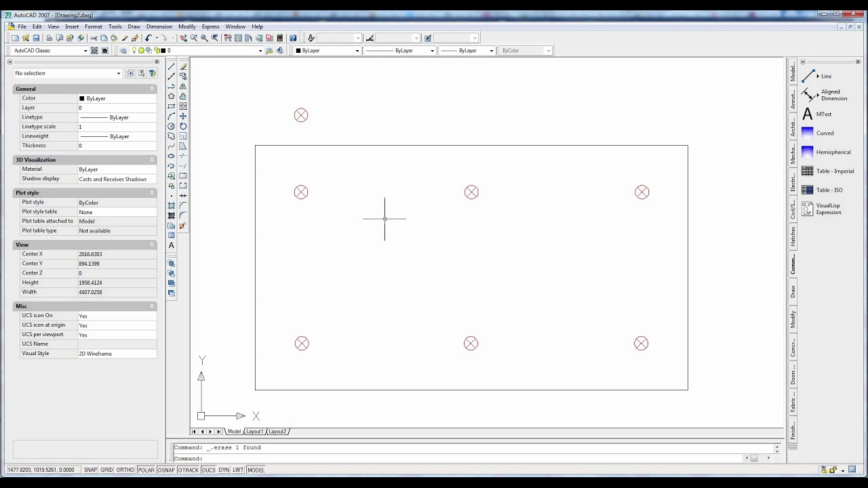Toggle GRID display in status bar
Screen dimensions: 868x488
pos(107,470)
